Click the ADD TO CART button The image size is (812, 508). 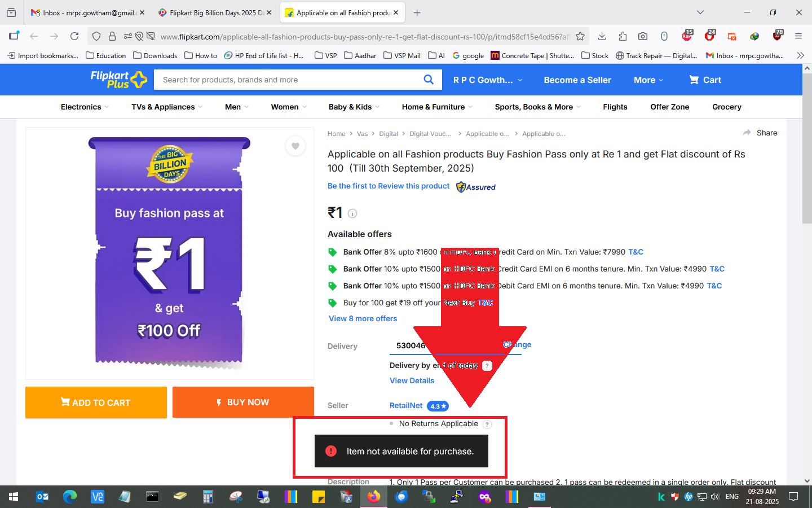(96, 402)
